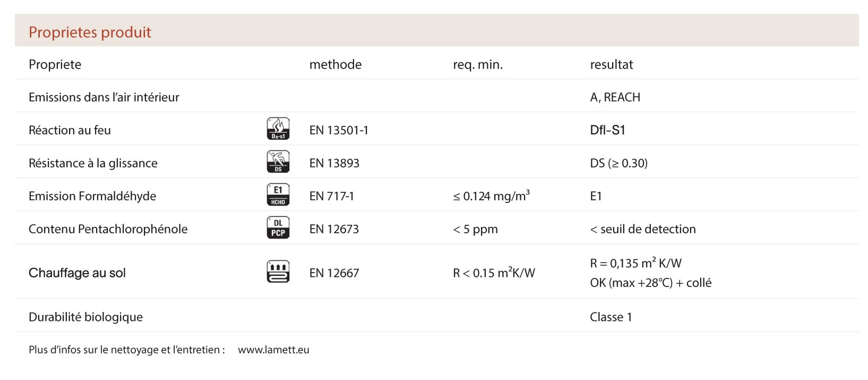Select the resultat column header

(x=611, y=65)
